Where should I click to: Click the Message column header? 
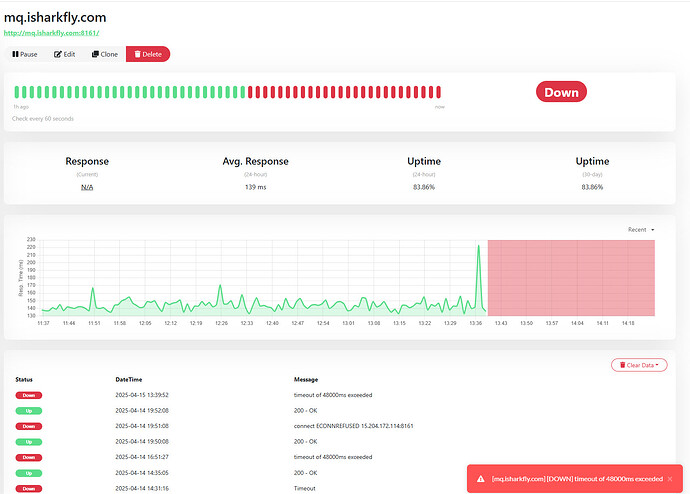[306, 380]
